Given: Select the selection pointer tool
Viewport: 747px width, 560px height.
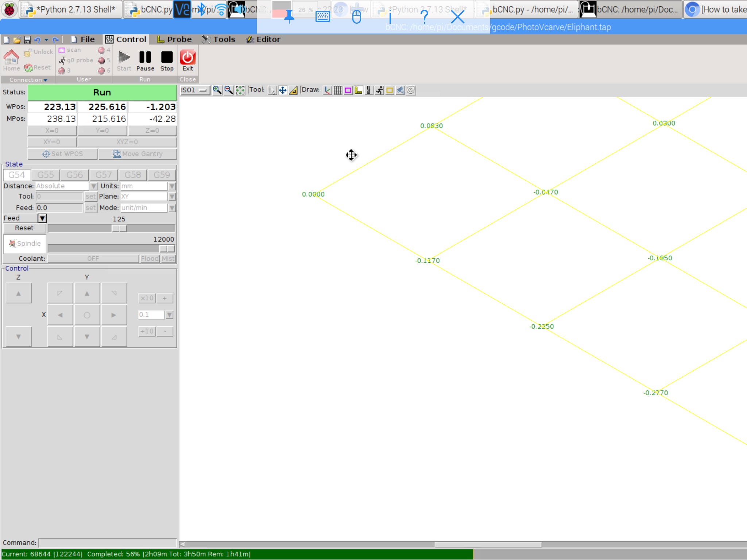Looking at the screenshot, I should 272,90.
